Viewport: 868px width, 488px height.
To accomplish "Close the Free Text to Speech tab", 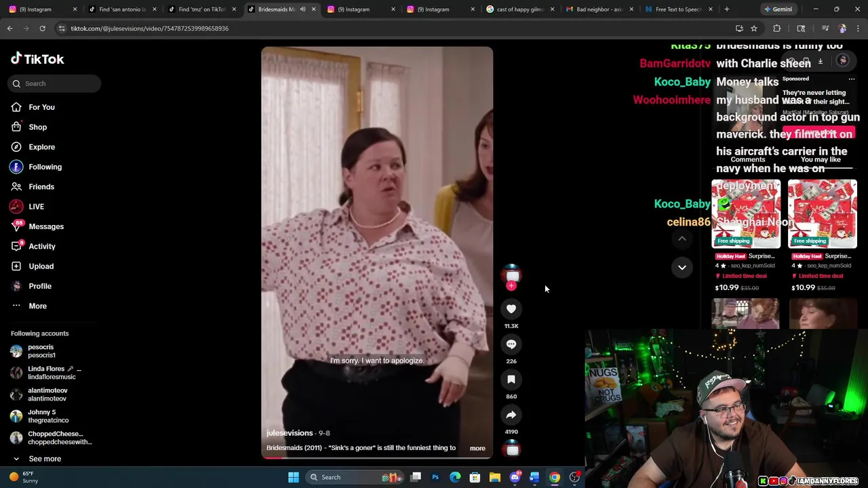I will [711, 9].
